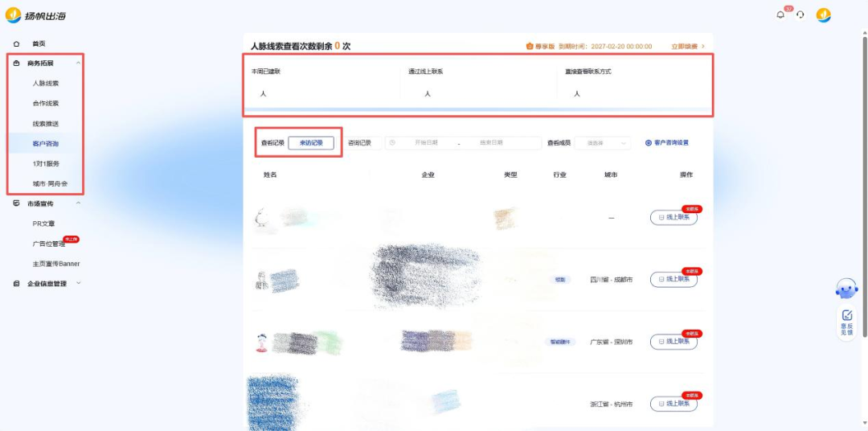868x431 pixels.
Task: Click the gear icon beside 客户咨询设置
Action: click(x=649, y=143)
